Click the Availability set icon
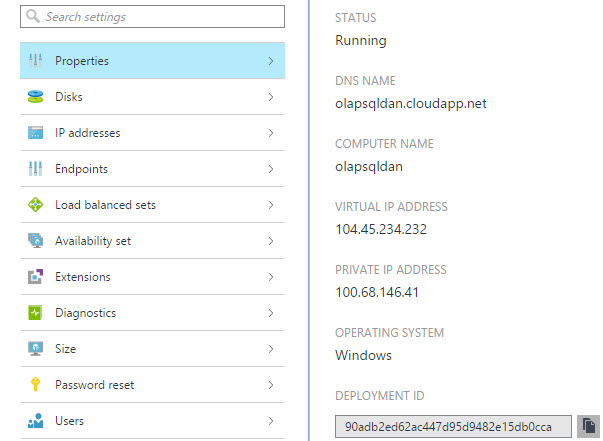This screenshot has height=441, width=603. (x=36, y=241)
